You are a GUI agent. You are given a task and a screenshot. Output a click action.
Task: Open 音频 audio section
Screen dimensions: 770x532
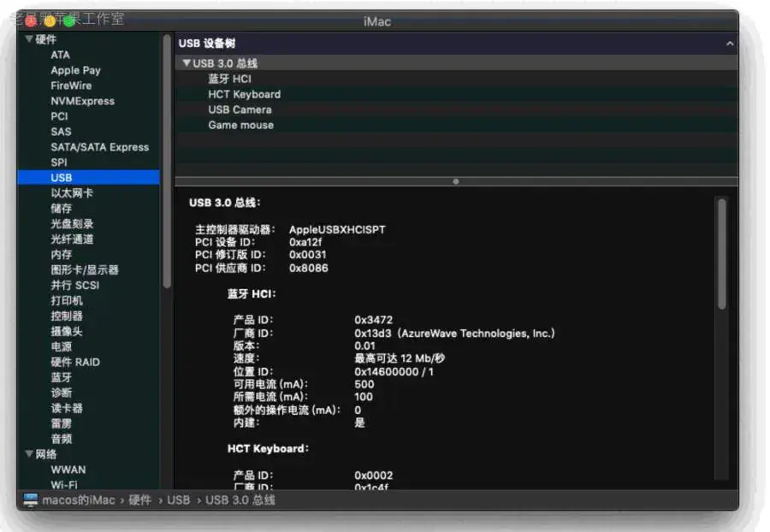coord(62,439)
